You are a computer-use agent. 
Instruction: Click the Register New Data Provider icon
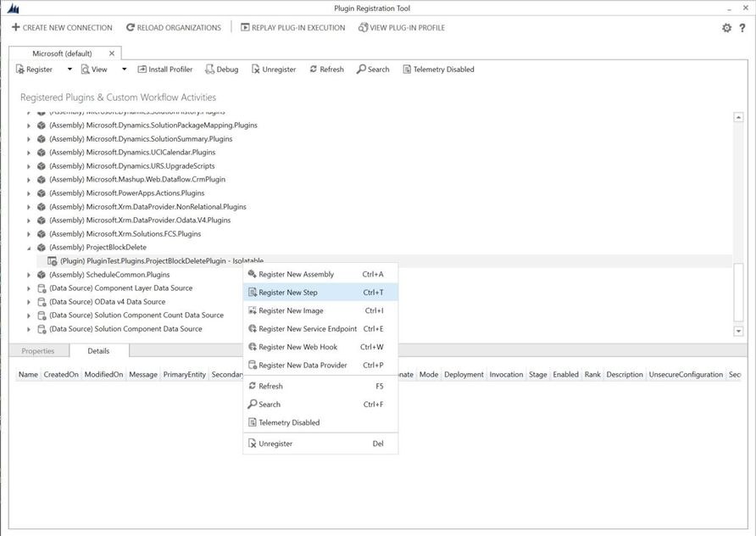pyautogui.click(x=253, y=366)
